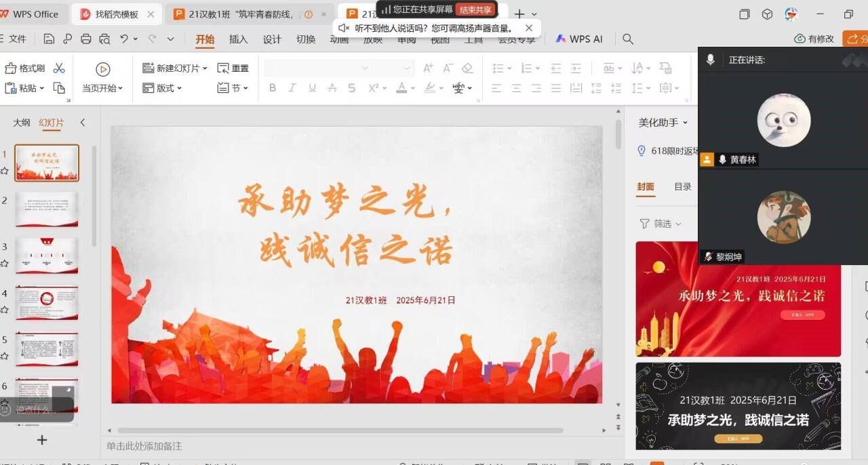This screenshot has width=868, height=465.
Task: Open the Insert (插入) ribbon tab
Action: 239,39
